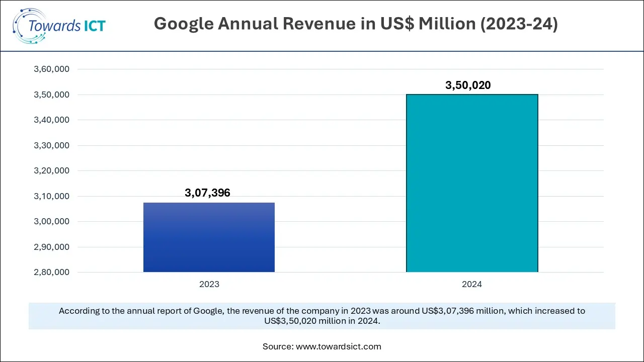Click the blue 2023 revenue bar

209,236
